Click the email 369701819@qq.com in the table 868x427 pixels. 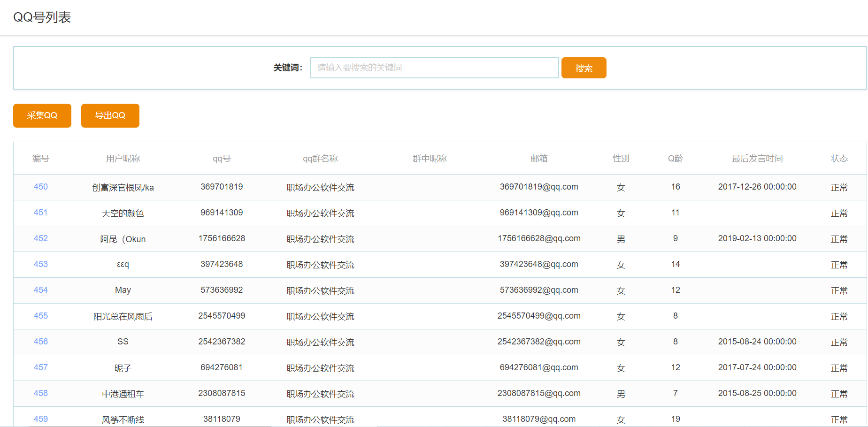(539, 186)
